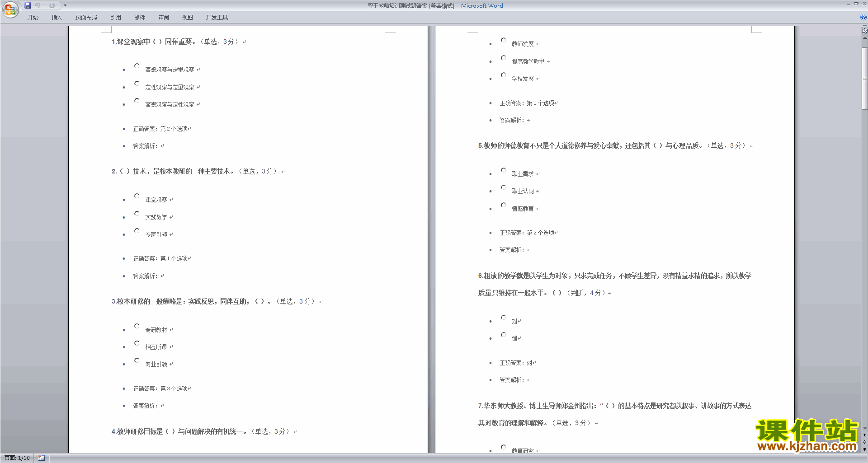Viewport: 868px width, 463px height.
Task: Select radio option 教师发展
Action: tap(503, 40)
